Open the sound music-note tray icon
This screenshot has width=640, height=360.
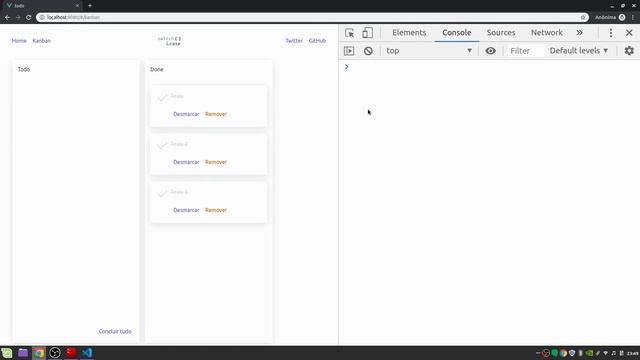(x=614, y=353)
